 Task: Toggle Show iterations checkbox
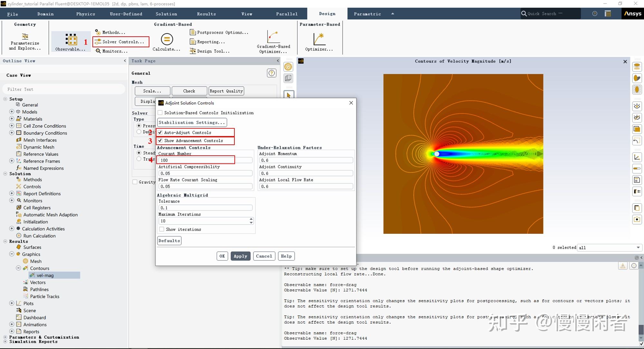pos(162,229)
